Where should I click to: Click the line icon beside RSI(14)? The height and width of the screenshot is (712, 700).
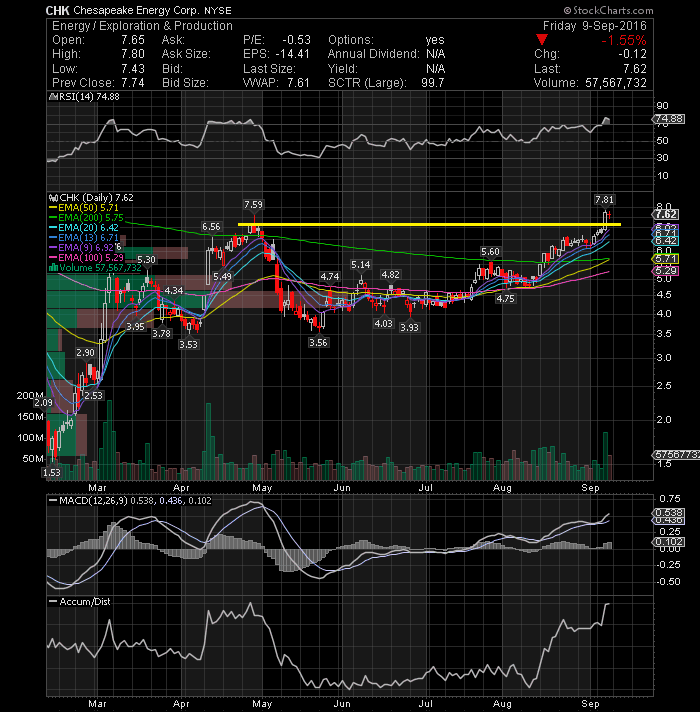tap(53, 97)
